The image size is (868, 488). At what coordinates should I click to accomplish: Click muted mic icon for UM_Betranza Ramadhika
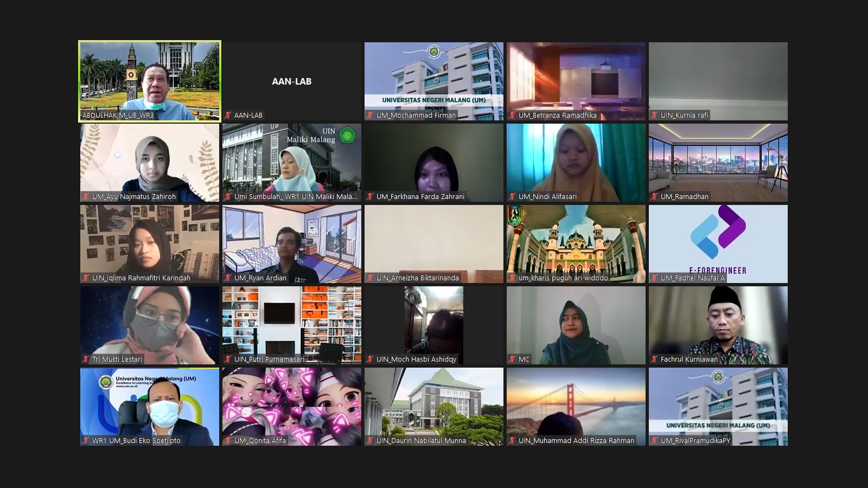pyautogui.click(x=513, y=115)
